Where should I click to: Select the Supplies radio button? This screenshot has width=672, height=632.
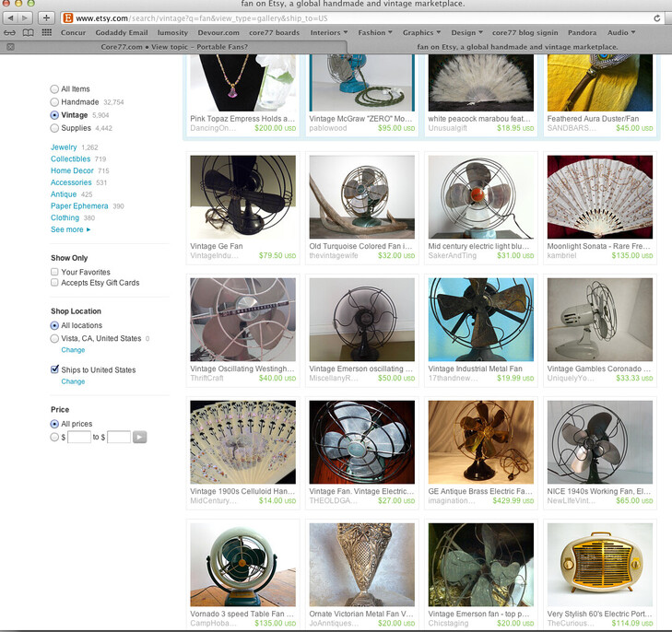coord(54,128)
